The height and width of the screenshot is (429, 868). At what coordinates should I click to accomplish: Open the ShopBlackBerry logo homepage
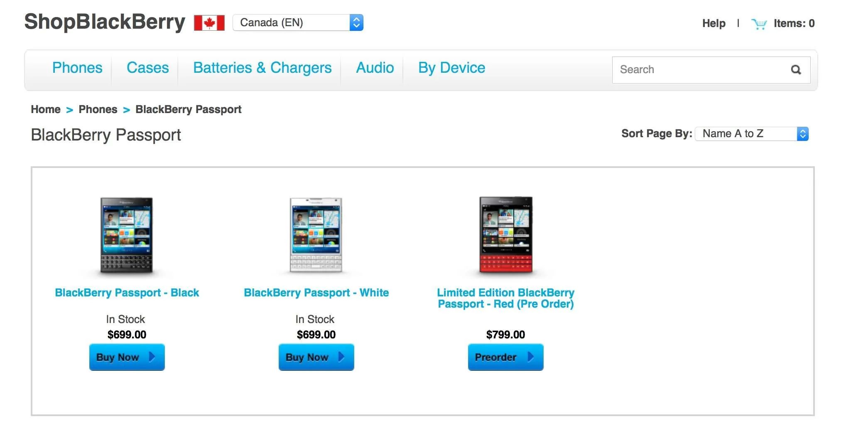[105, 22]
